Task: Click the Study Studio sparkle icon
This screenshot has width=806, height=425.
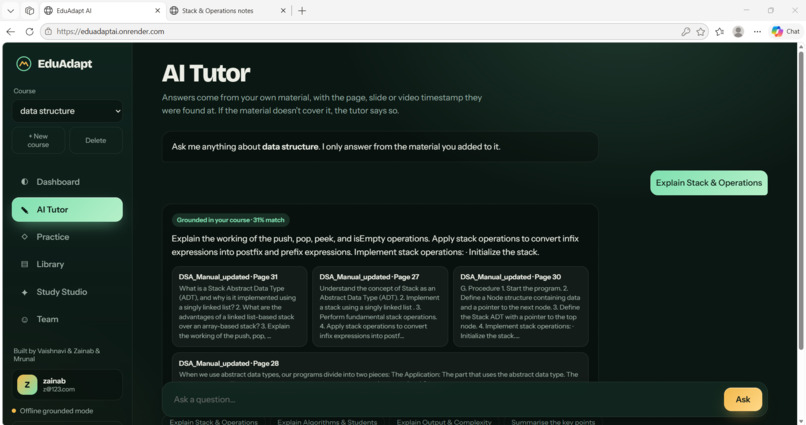Action: coord(24,292)
